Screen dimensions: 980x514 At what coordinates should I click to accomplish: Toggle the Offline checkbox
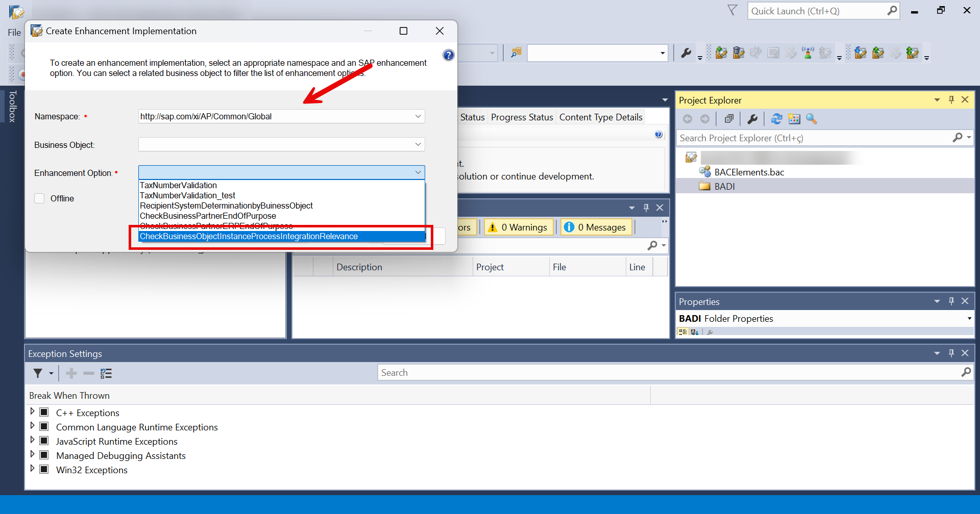[39, 198]
